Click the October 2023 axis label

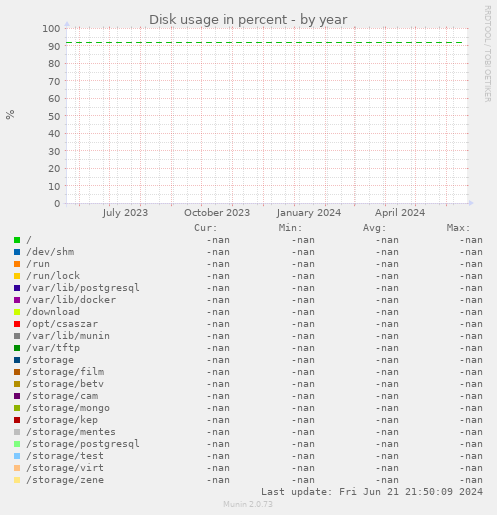pos(217,213)
